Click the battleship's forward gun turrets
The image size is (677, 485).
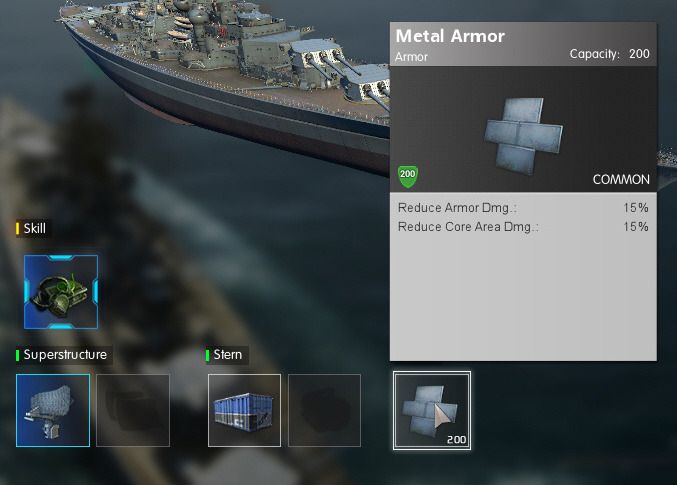341,71
